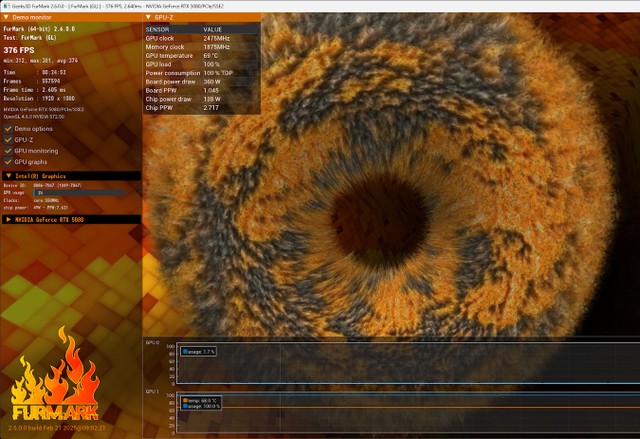Click the Resolution 1920 x 1080 line

click(x=39, y=98)
